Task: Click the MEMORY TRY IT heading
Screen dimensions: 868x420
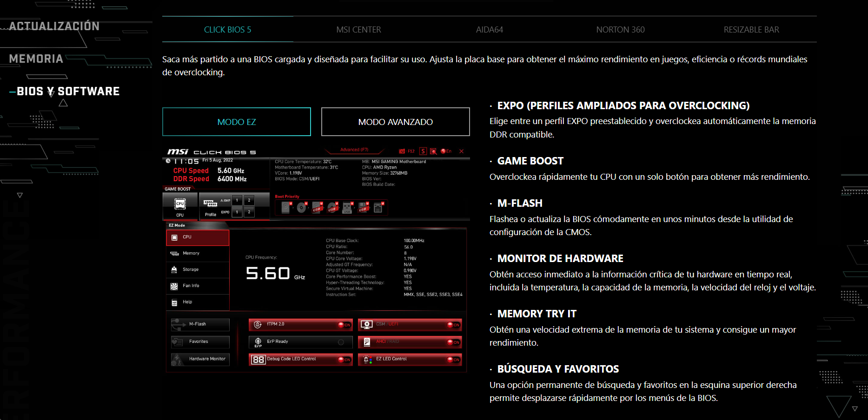Action: point(537,314)
